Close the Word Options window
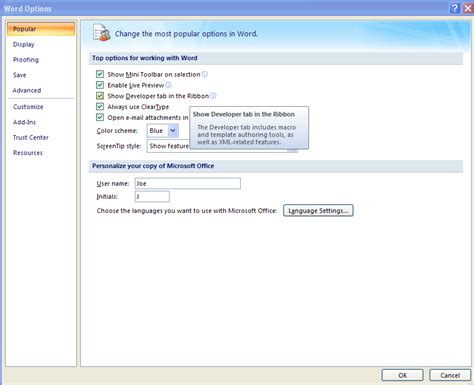 pyautogui.click(x=468, y=8)
